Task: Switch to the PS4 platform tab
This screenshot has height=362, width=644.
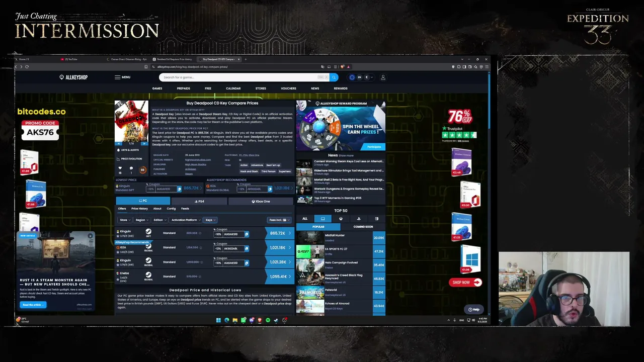Action: click(199, 201)
